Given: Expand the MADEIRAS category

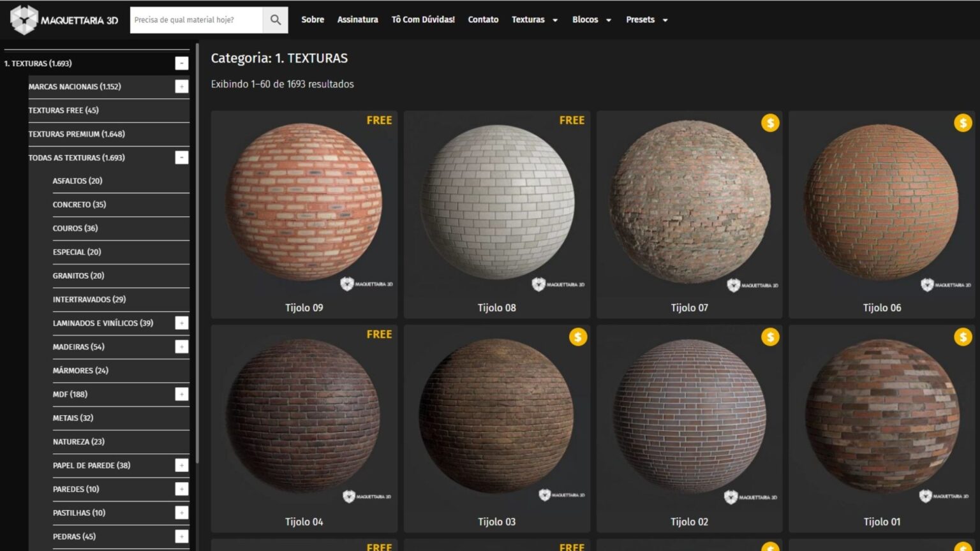Looking at the screenshot, I should tap(182, 346).
